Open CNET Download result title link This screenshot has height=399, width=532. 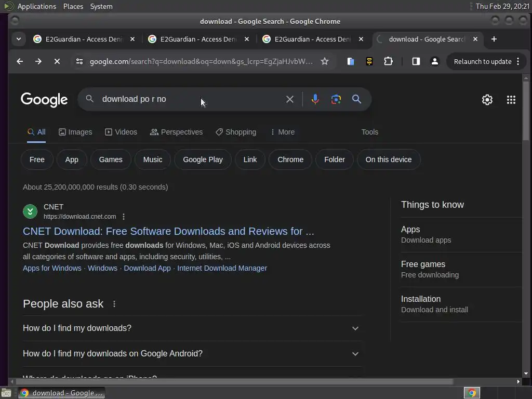point(168,231)
